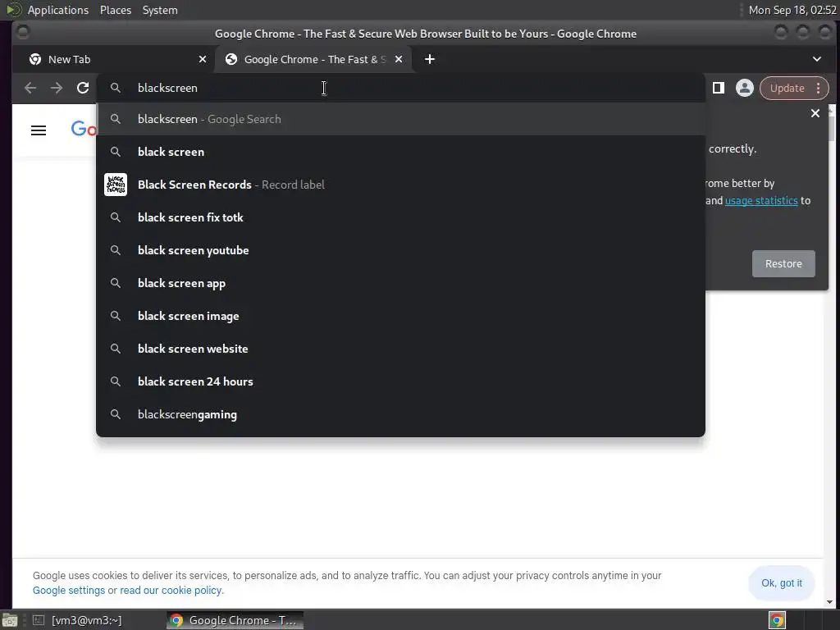Click Black Screen Records label thumbnail
The height and width of the screenshot is (630, 840).
pos(116,185)
